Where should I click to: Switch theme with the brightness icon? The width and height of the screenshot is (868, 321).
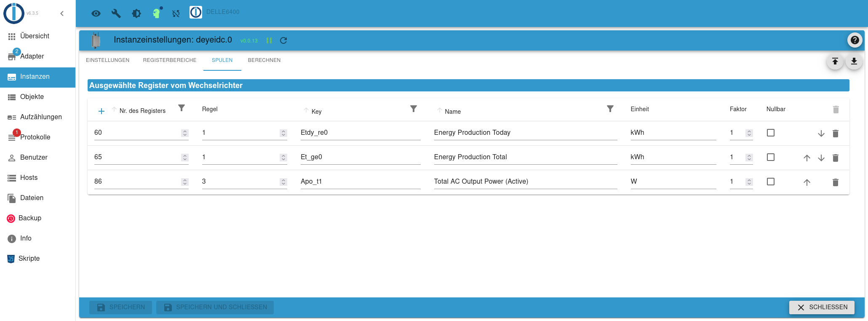pyautogui.click(x=136, y=13)
